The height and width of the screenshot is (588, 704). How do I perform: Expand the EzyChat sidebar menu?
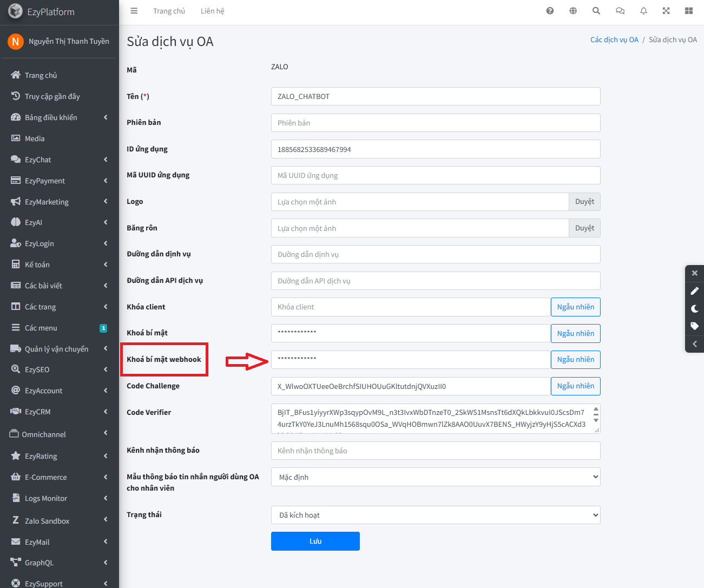tap(60, 160)
